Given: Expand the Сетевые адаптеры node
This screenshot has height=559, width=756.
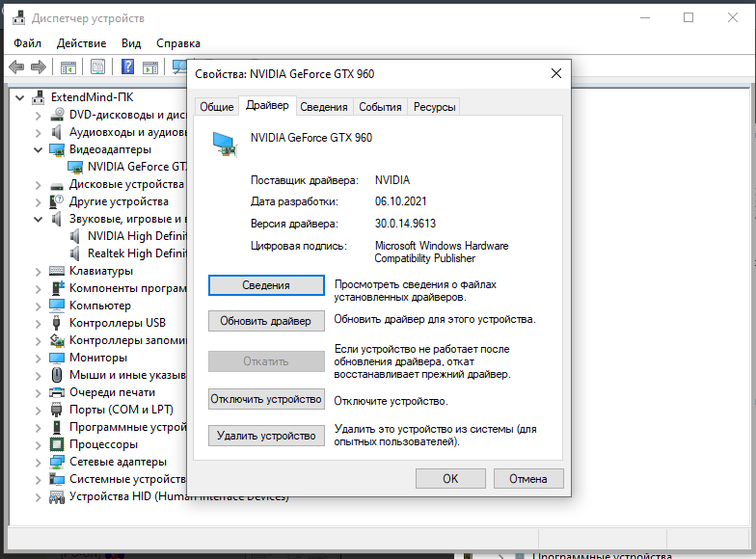Looking at the screenshot, I should pyautogui.click(x=39, y=463).
